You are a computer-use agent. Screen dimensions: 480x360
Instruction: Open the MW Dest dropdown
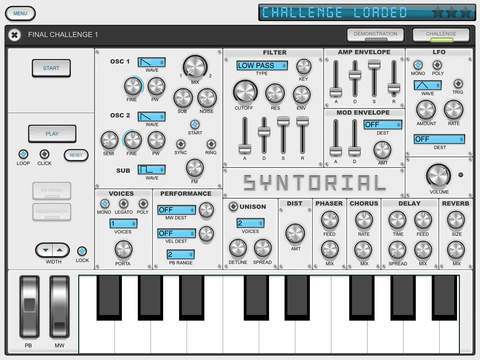tap(177, 210)
